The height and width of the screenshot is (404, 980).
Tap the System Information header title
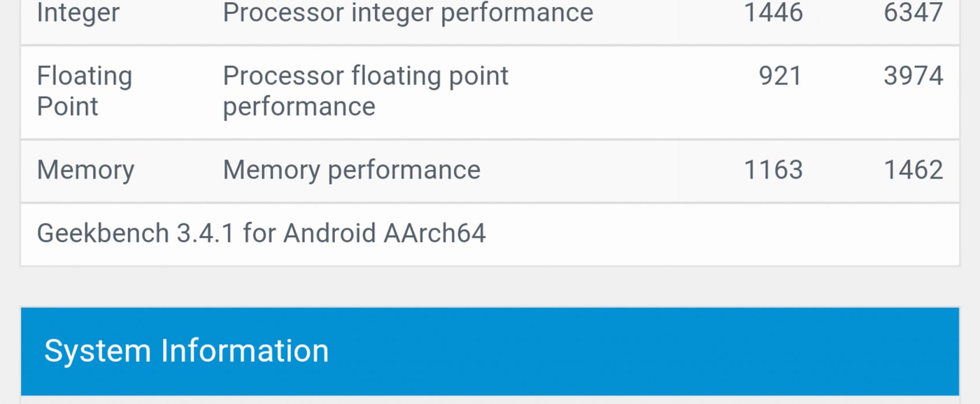(x=186, y=350)
